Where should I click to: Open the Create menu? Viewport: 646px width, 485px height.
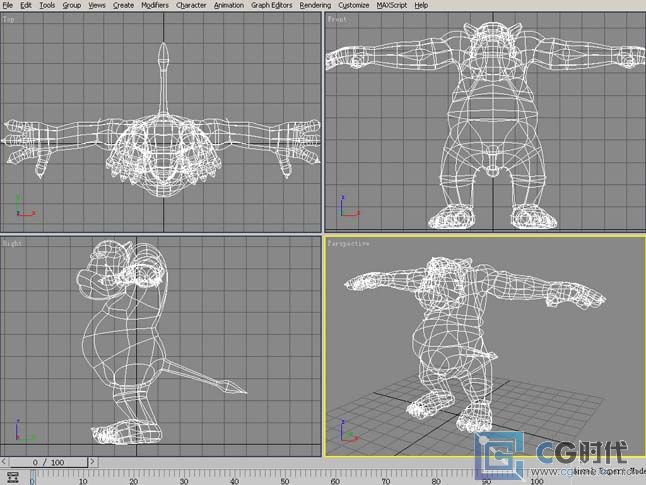[123, 5]
